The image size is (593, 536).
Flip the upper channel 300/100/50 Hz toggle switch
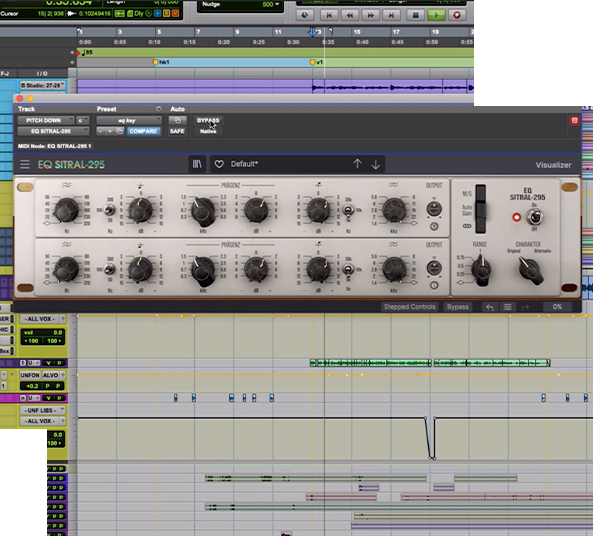click(110, 210)
